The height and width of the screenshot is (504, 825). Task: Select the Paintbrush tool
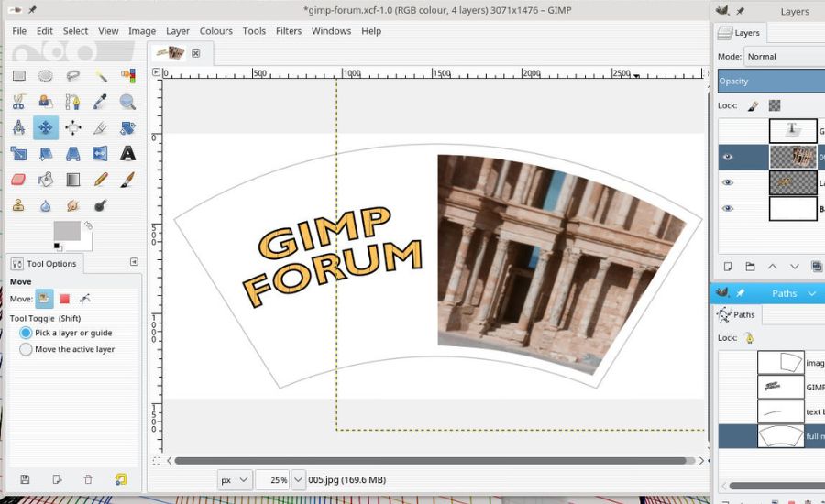tap(127, 180)
